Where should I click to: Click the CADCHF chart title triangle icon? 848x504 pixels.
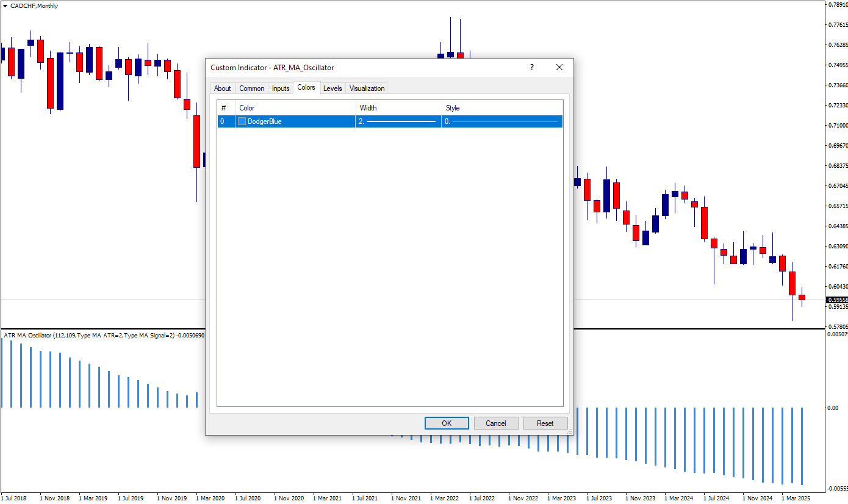click(x=5, y=6)
